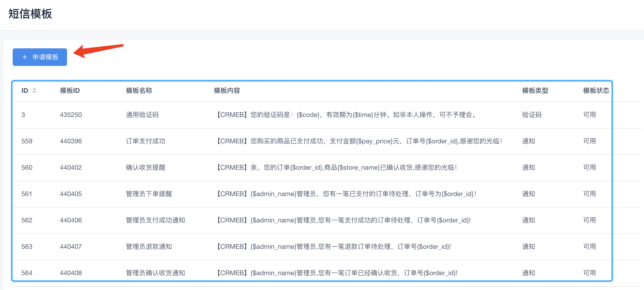The height and width of the screenshot is (290, 644).
Task: Click ID cell 560
Action: point(27,168)
